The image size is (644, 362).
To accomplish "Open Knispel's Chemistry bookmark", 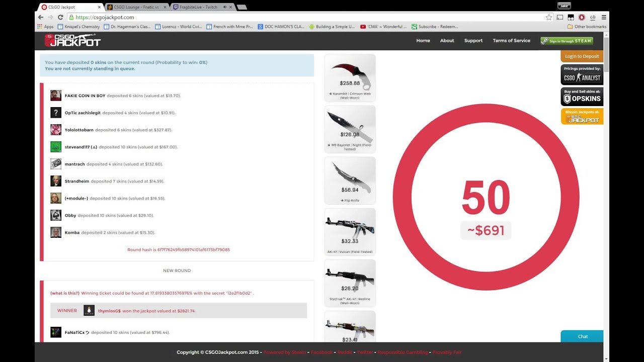I will (78, 27).
